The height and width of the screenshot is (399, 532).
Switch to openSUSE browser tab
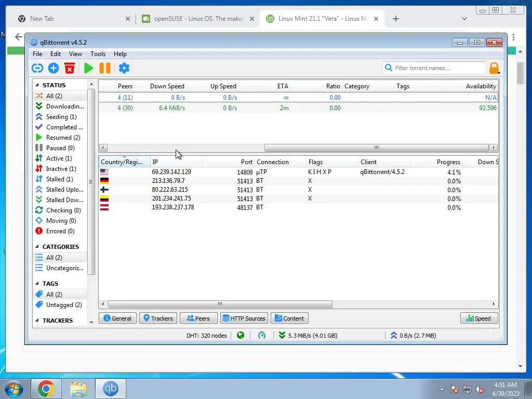pos(197,19)
